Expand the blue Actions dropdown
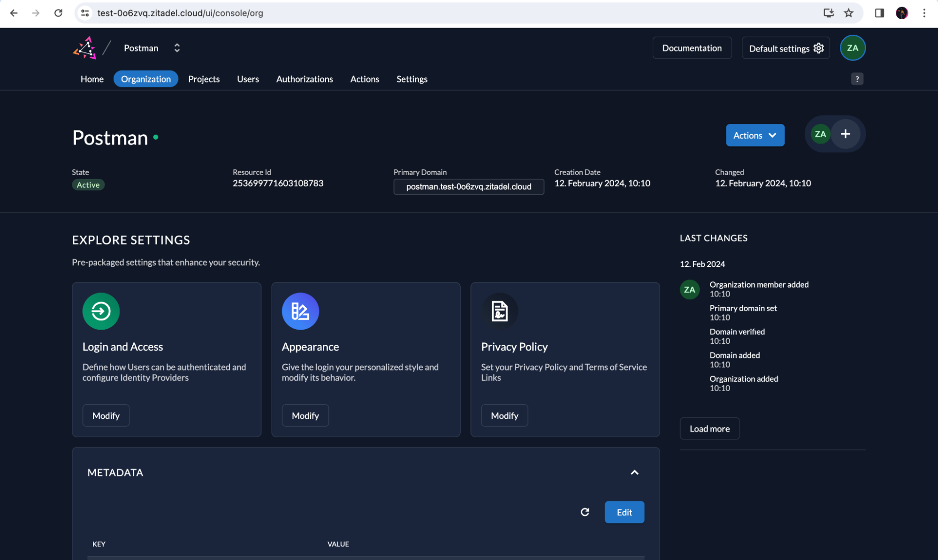 tap(755, 135)
